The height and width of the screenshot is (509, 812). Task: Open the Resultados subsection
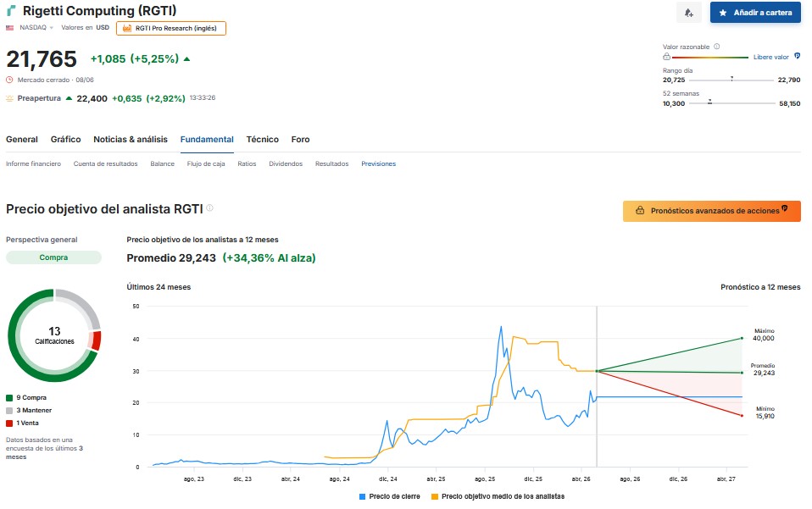332,164
